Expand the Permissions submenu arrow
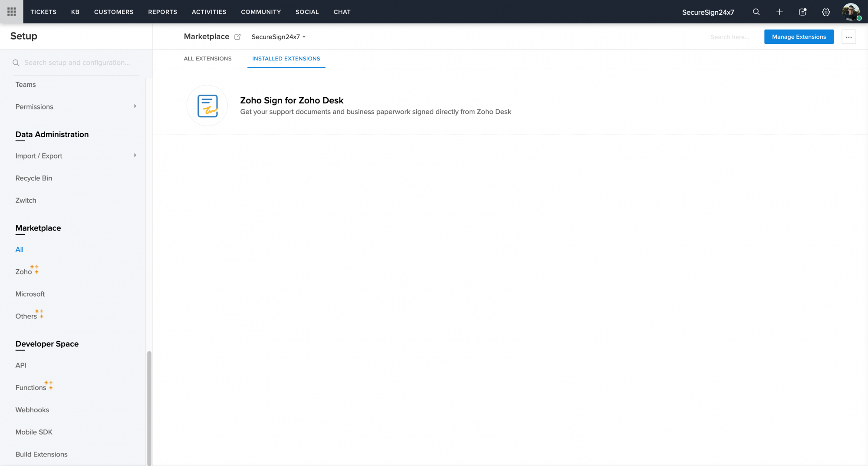 coord(135,106)
